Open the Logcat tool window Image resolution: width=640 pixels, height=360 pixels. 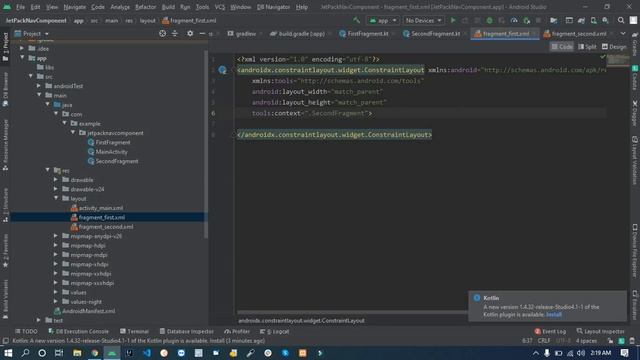(275, 331)
